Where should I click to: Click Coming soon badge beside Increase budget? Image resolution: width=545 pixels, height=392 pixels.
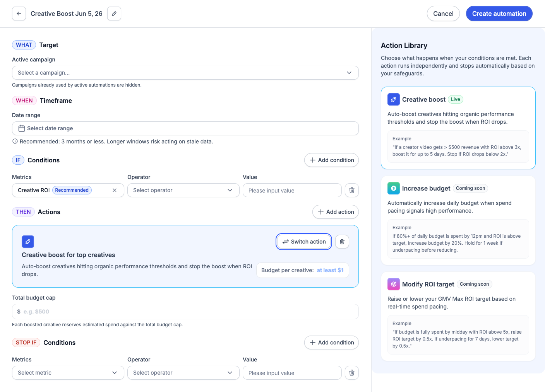click(470, 188)
